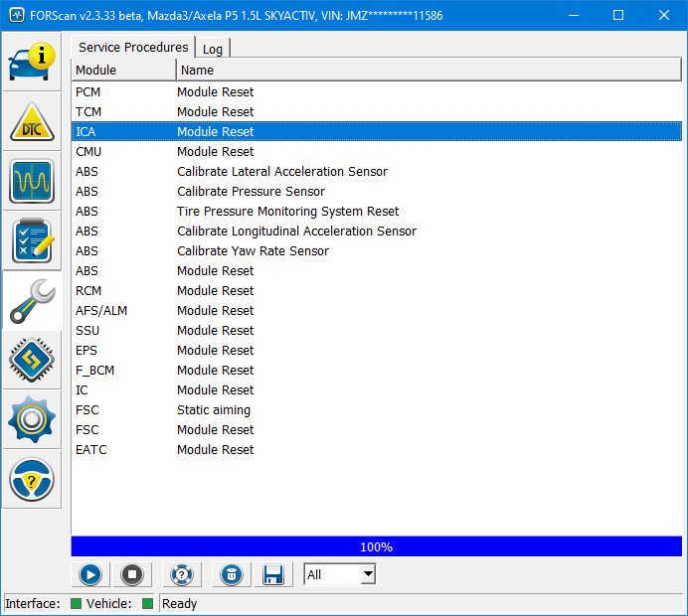
Task: Select Calibrate Lateral Acceleration Sensor procedure
Action: [x=377, y=172]
